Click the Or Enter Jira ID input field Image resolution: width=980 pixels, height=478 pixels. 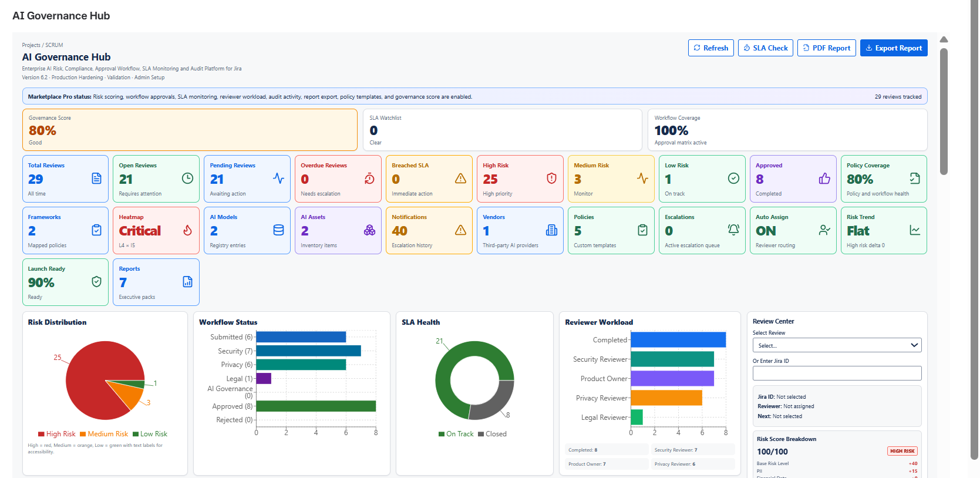(837, 373)
